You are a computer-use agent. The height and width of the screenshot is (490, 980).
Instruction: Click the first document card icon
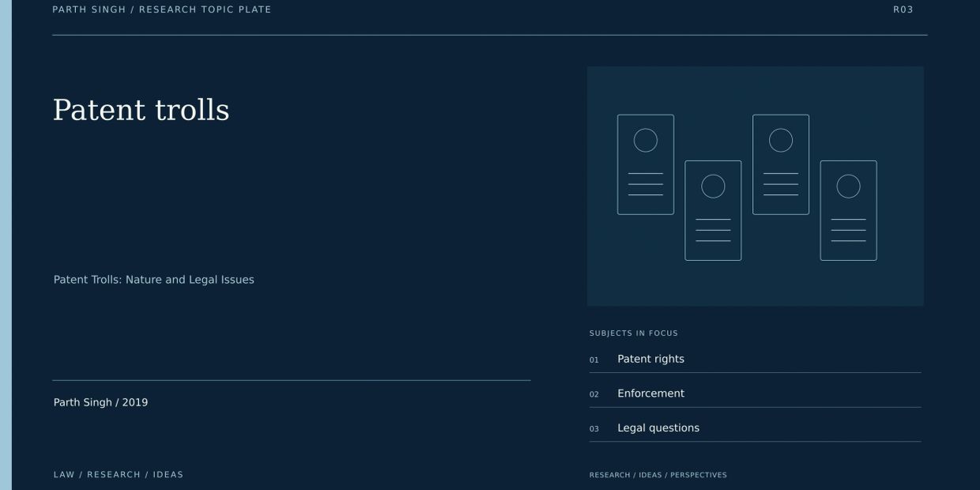(646, 164)
